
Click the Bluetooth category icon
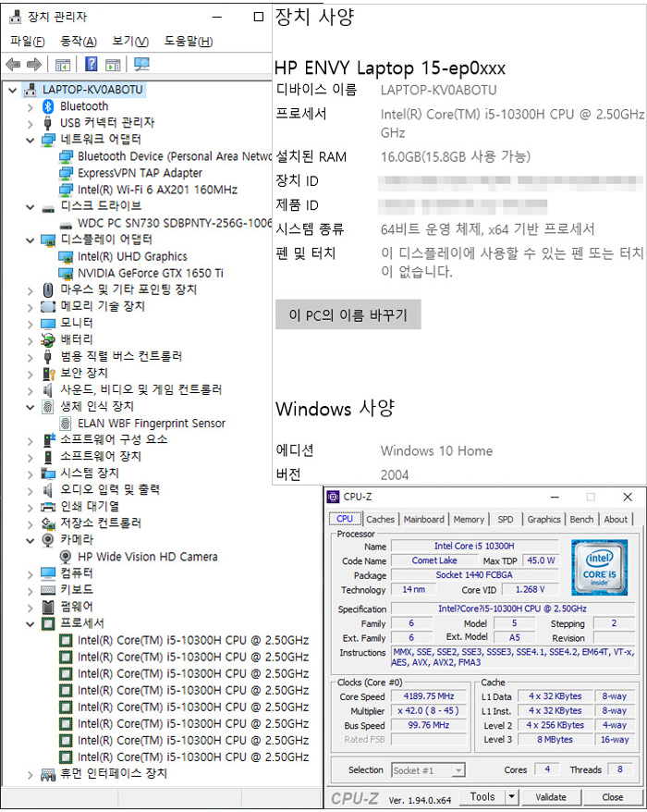pos(48,106)
